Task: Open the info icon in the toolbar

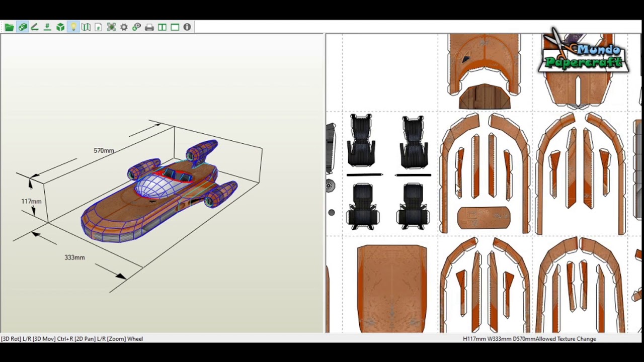Action: tap(187, 27)
